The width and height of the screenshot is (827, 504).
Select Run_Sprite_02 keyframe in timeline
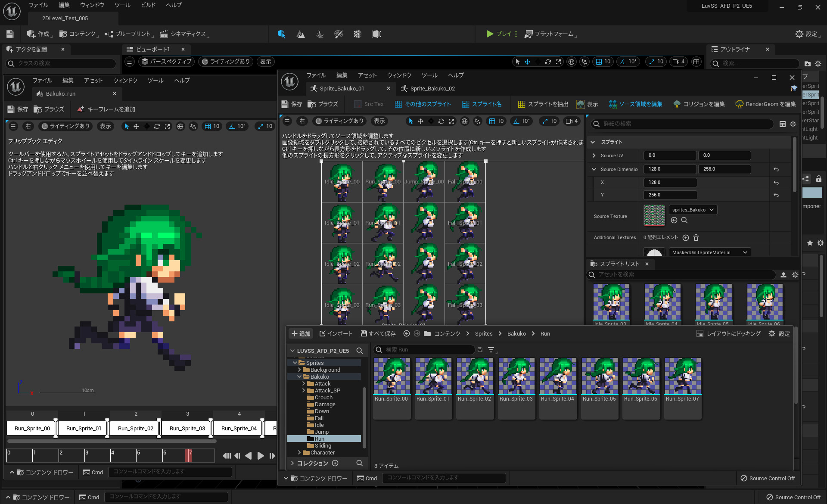pos(135,429)
